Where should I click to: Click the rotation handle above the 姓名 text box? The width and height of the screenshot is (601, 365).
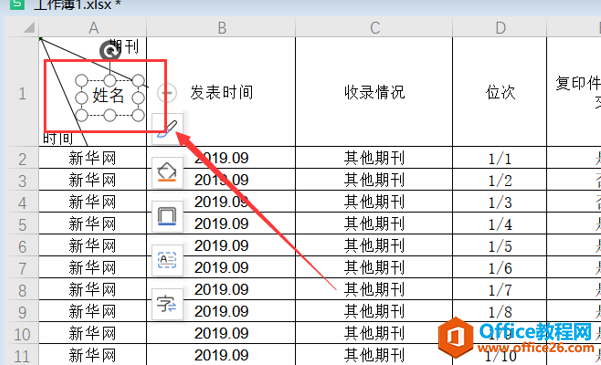coord(110,51)
